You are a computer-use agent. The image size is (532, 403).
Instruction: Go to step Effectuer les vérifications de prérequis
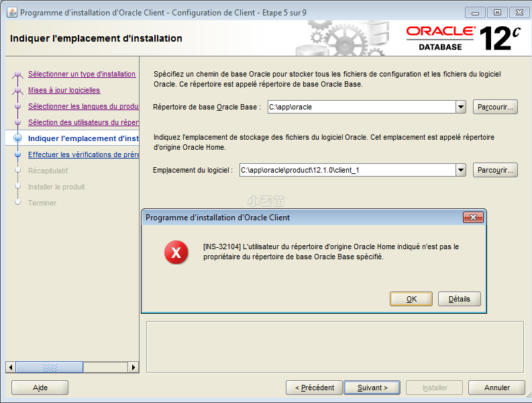click(x=83, y=154)
